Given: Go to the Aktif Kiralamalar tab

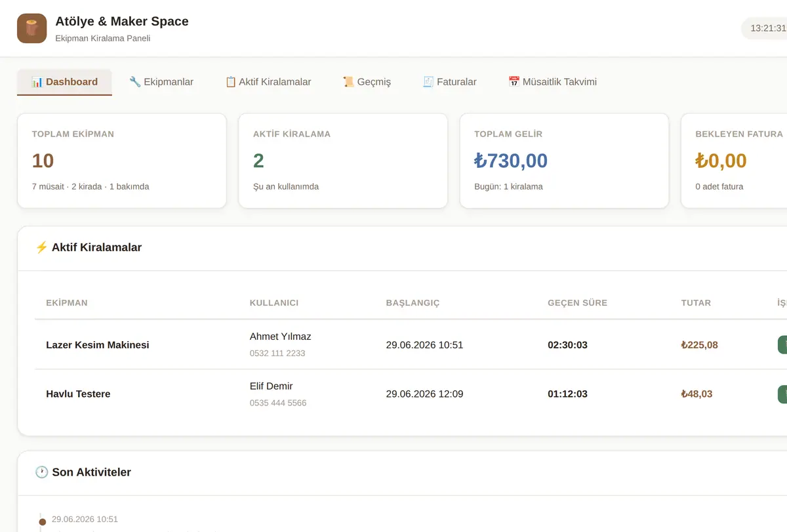Looking at the screenshot, I should click(x=268, y=82).
